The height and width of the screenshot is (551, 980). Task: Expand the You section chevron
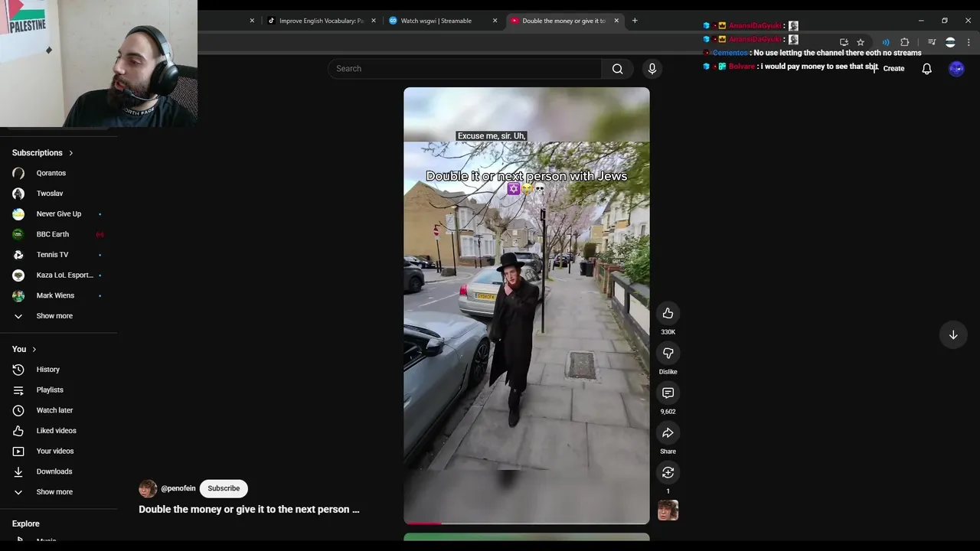click(x=34, y=349)
